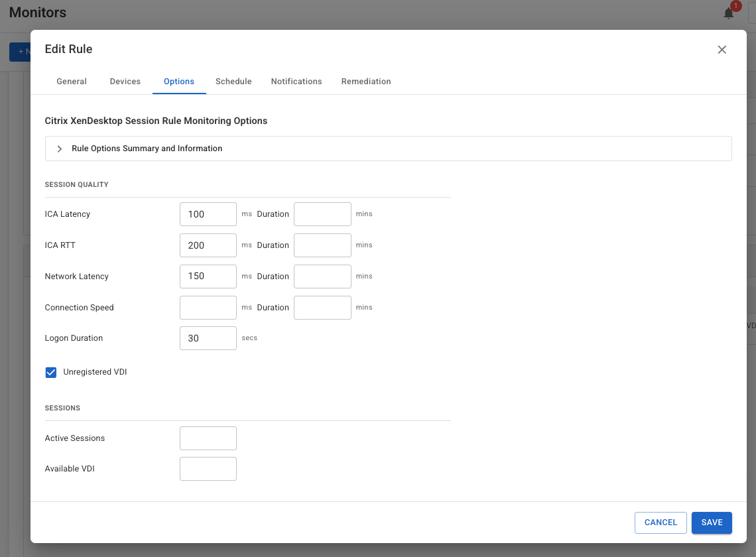
Task: Close the Edit Rule dialog
Action: (722, 50)
